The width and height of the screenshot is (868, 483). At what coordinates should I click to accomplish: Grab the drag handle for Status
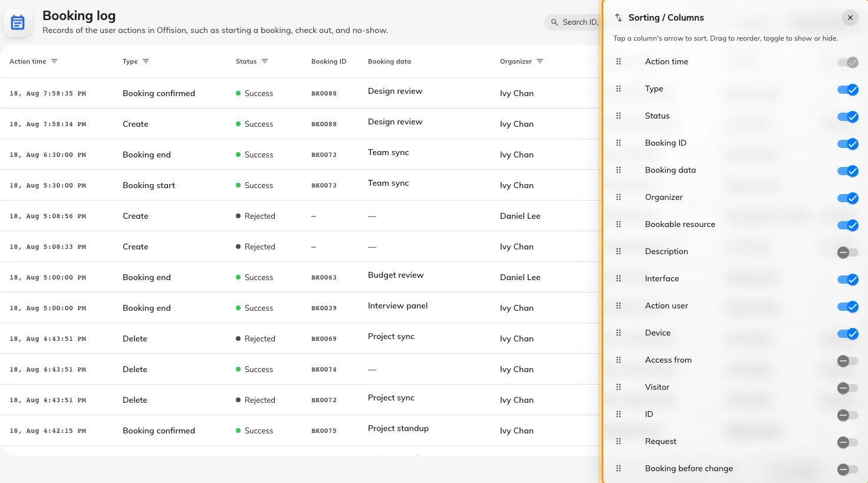point(619,116)
